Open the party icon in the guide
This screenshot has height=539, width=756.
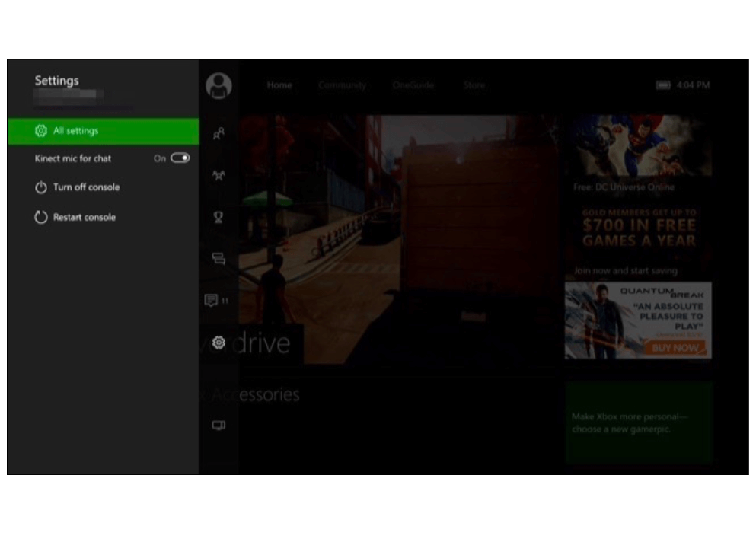(219, 175)
